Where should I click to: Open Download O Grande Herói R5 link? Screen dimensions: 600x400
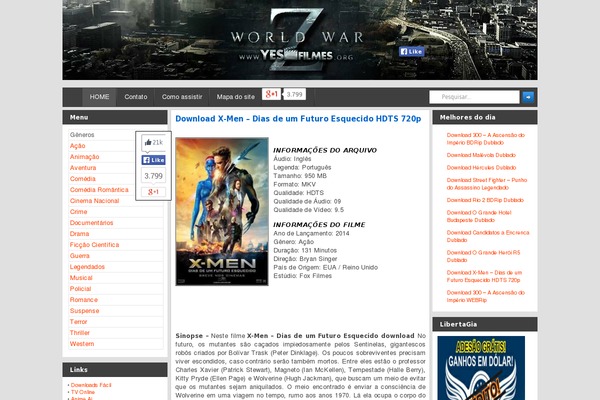[483, 256]
